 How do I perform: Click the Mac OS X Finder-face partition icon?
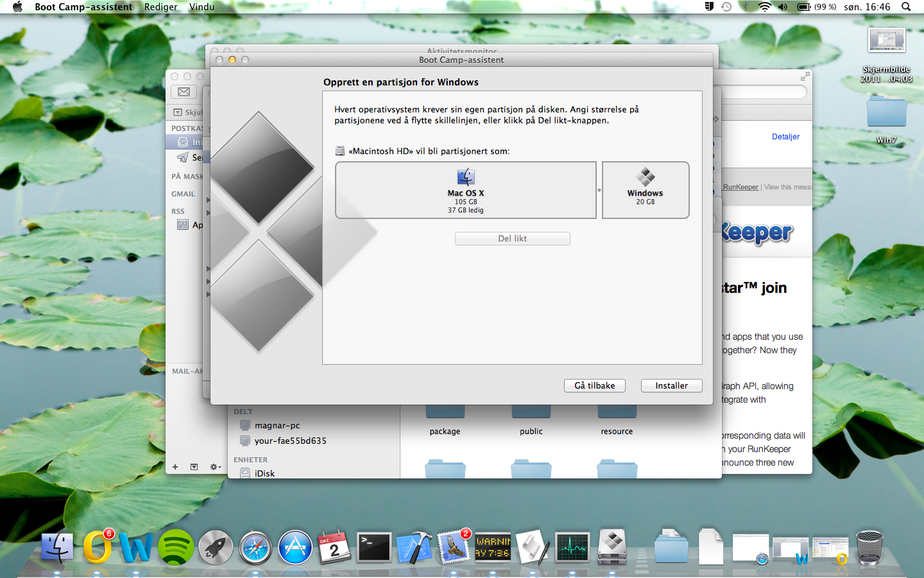point(466,177)
